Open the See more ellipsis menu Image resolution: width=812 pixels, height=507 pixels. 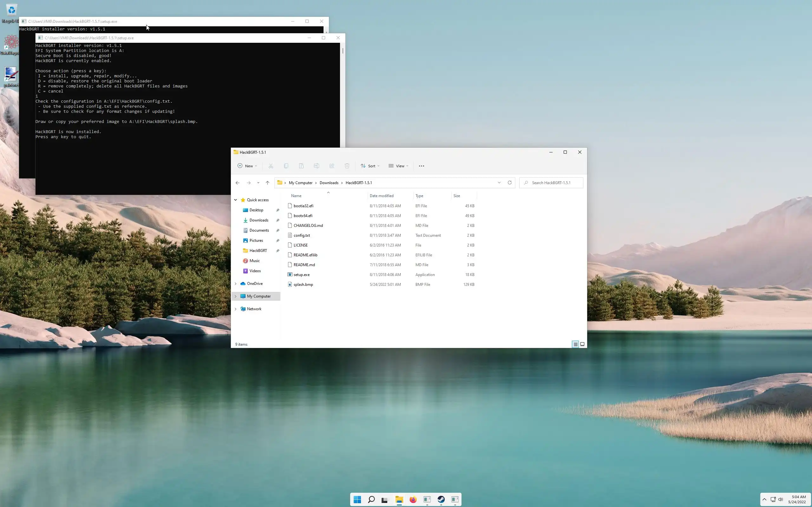pos(422,166)
